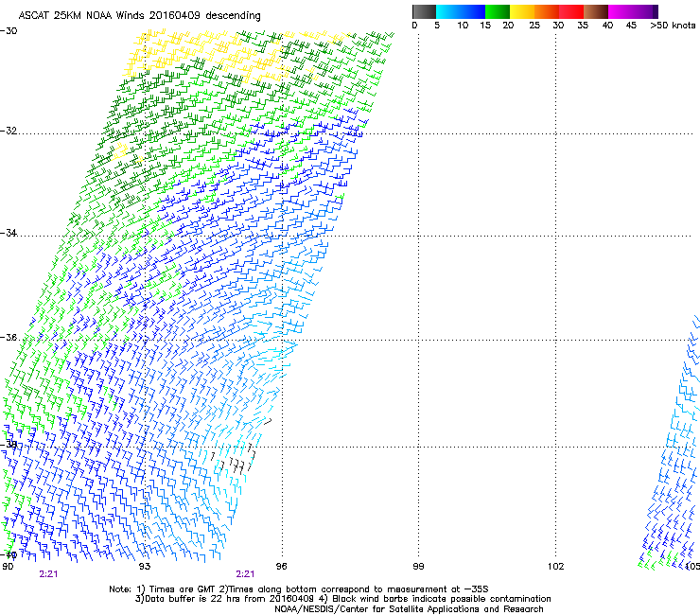Screen dimensions: 700x615
Task: Click the latitude label '-36'
Action: [x=9, y=337]
